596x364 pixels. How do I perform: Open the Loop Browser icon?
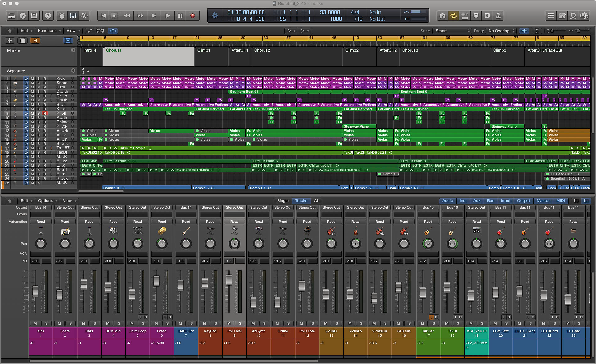point(573,16)
